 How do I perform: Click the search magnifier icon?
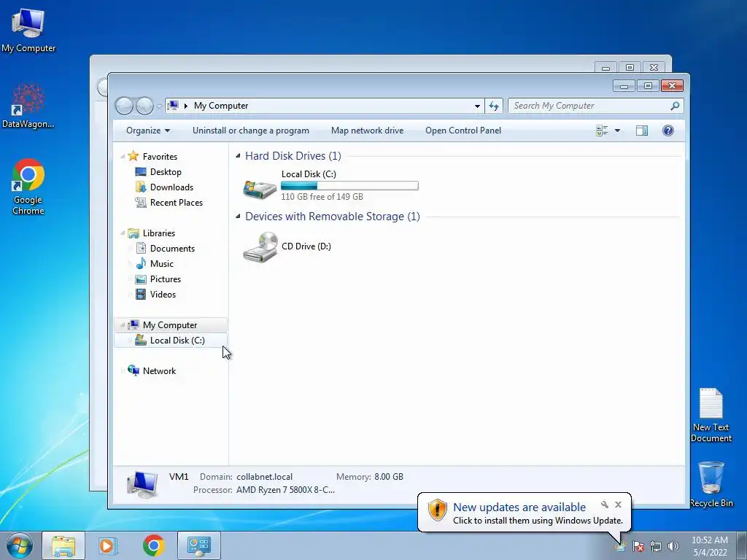pos(675,106)
